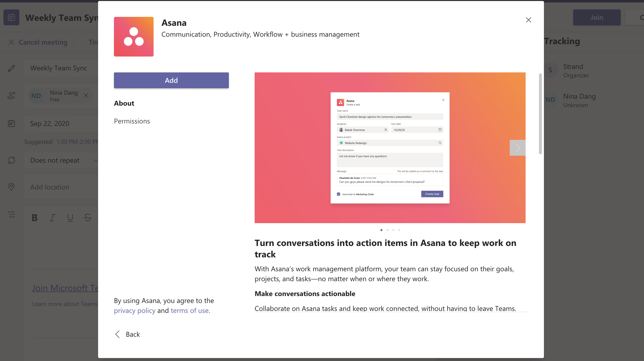Click the add attendee icon
Image resolution: width=644 pixels, height=361 pixels.
(11, 94)
